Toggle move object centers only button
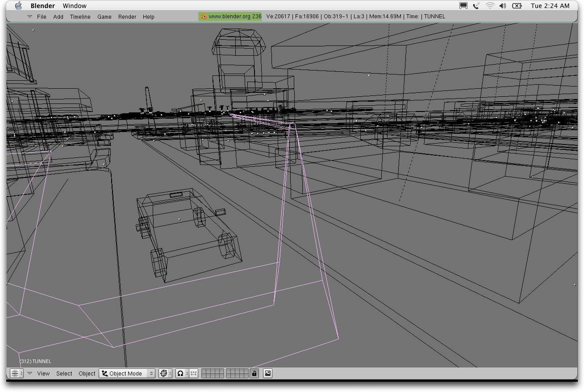Image resolution: width=584 pixels, height=392 pixels. [193, 373]
